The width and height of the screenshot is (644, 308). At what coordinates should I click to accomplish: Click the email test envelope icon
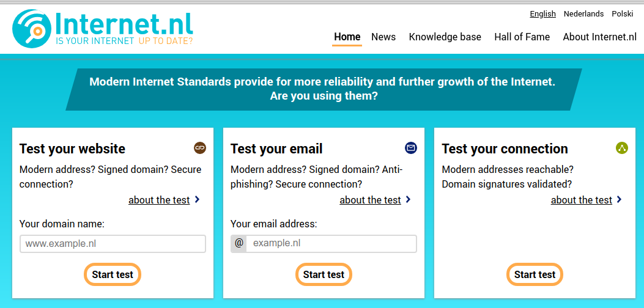tap(411, 148)
